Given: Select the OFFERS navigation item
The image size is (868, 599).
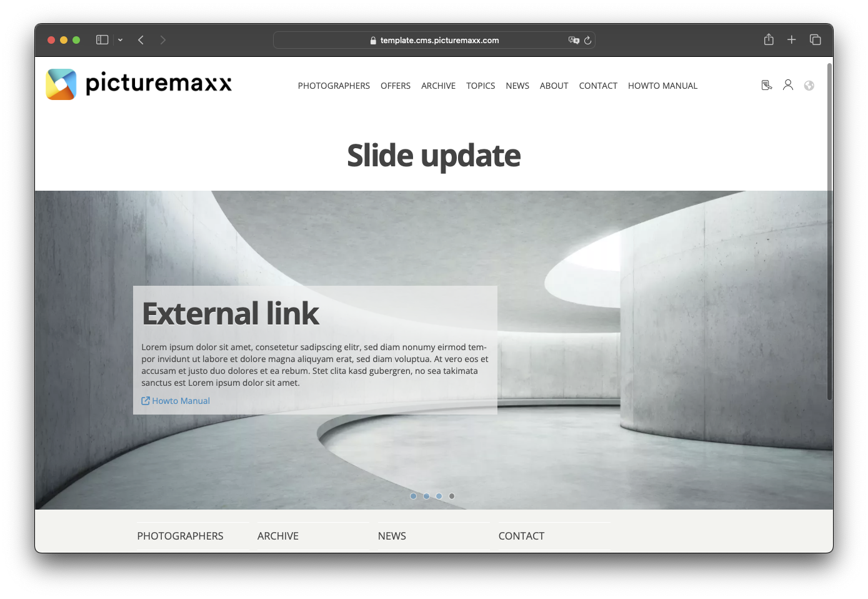Looking at the screenshot, I should [395, 86].
